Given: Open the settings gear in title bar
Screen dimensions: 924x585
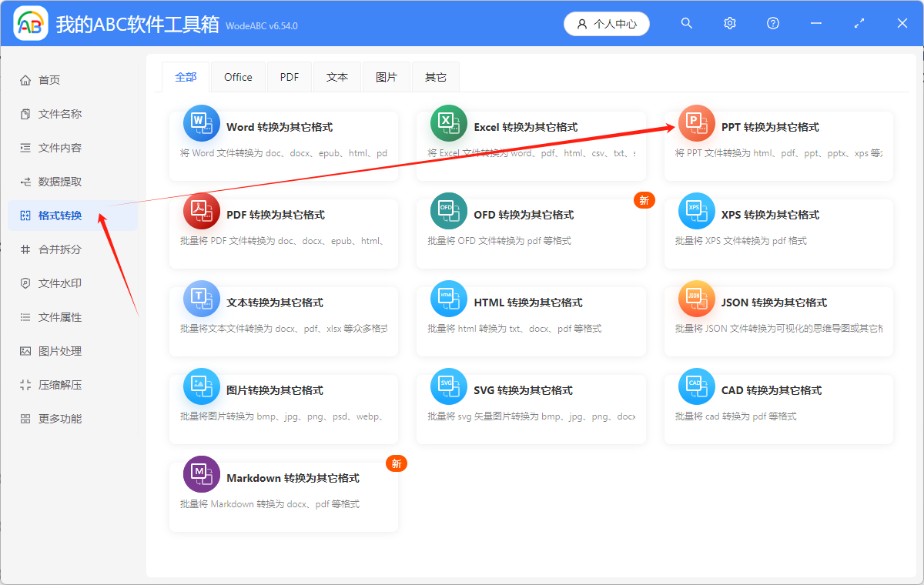Looking at the screenshot, I should [729, 23].
